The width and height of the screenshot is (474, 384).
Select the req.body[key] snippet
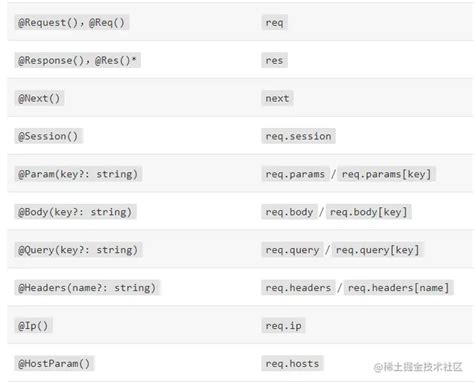click(368, 212)
